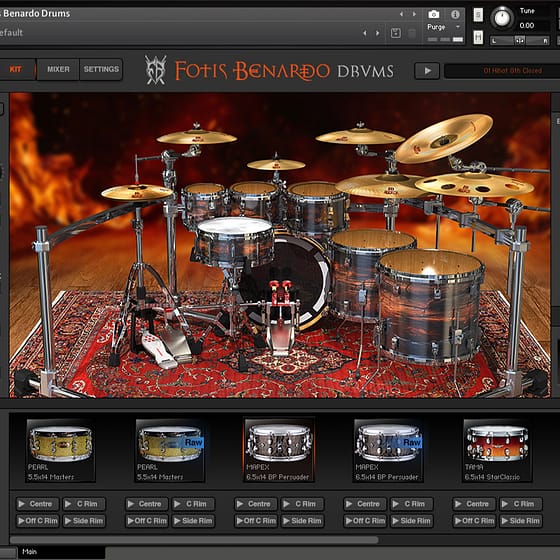Viewport: 560px width, 560px height.
Task: Trigger C Rim on Mapex Raw snare
Action: (x=412, y=504)
